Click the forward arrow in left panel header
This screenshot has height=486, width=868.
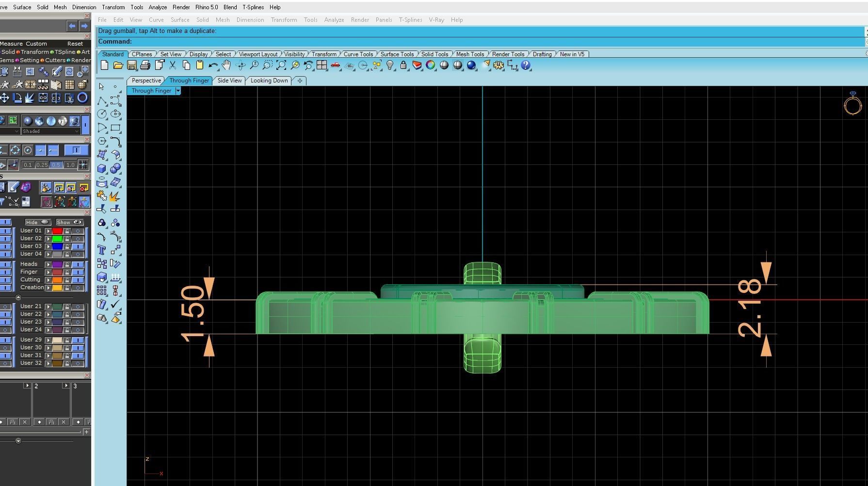pyautogui.click(x=84, y=26)
